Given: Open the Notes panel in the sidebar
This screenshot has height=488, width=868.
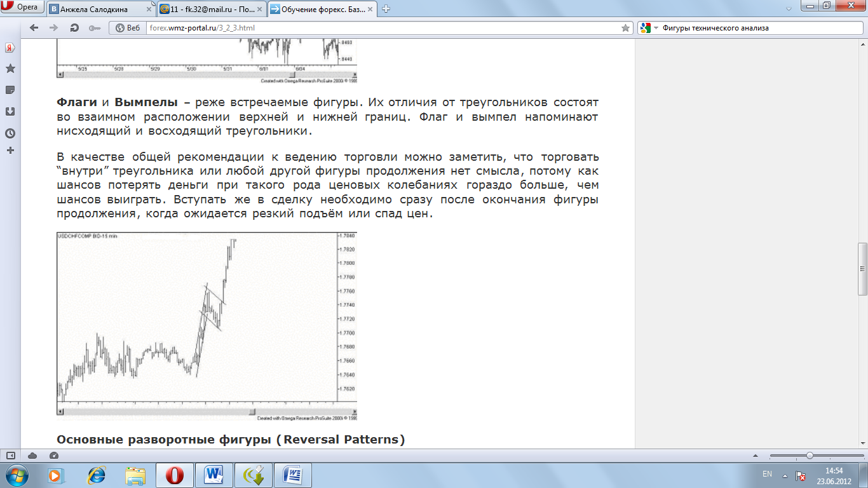Looking at the screenshot, I should click(x=10, y=90).
